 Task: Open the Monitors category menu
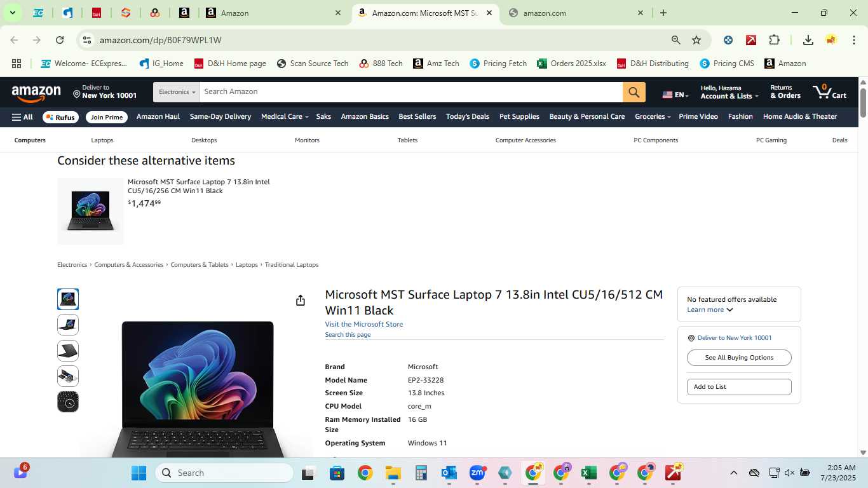pos(307,140)
